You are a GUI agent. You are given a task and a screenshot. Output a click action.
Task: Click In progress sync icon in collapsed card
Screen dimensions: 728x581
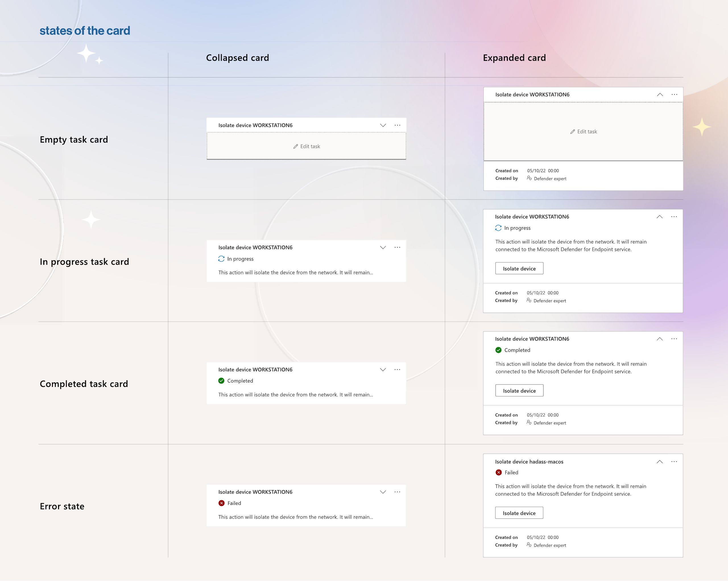click(x=221, y=259)
